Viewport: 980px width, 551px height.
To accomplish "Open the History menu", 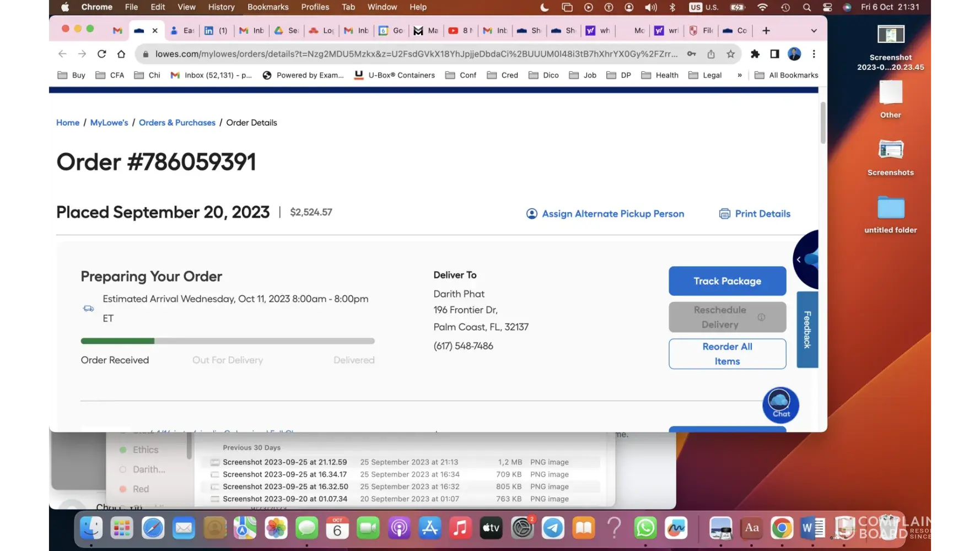I will pyautogui.click(x=222, y=7).
